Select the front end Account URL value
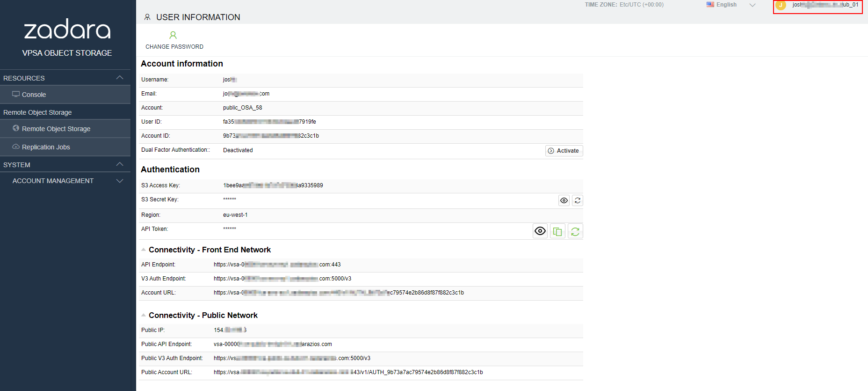This screenshot has width=868, height=391. [339, 293]
